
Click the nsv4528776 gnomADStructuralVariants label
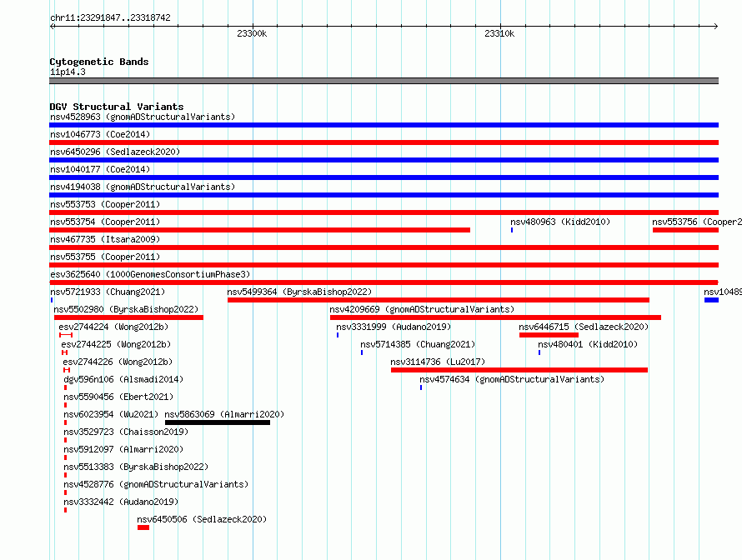[x=156, y=484]
